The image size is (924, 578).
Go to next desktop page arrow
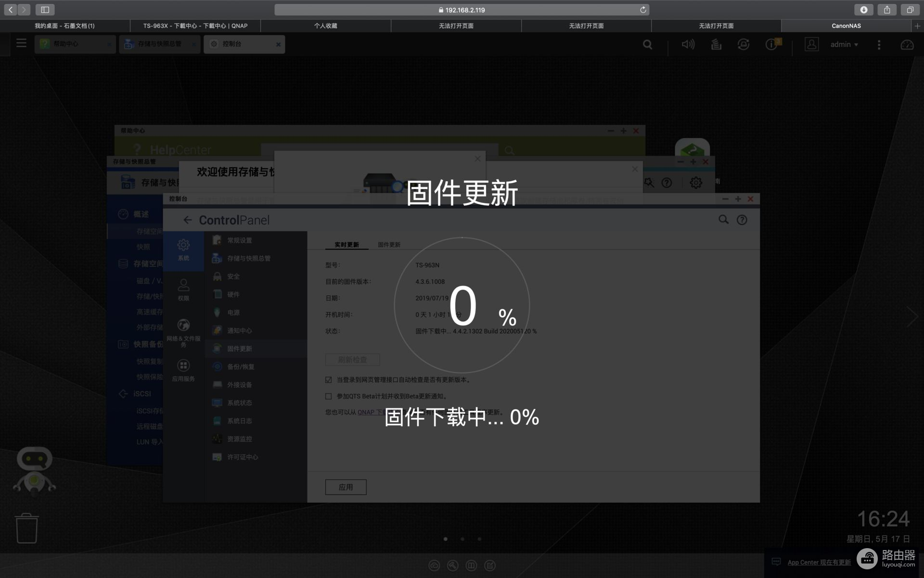point(912,316)
